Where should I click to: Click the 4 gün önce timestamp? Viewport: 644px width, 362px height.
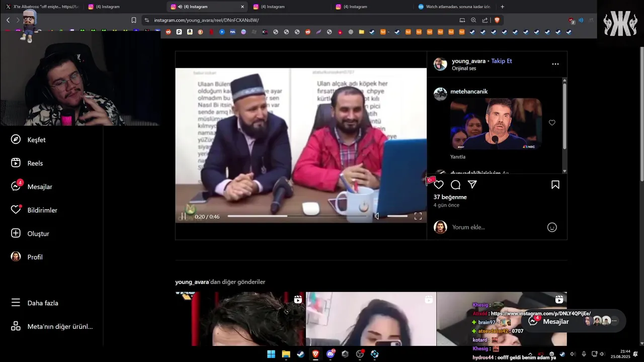(446, 205)
